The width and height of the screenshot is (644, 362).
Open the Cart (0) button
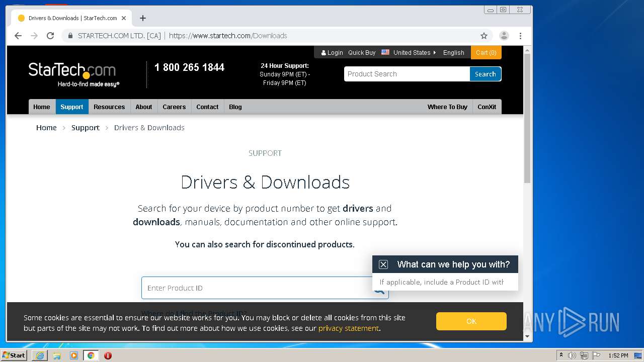click(x=486, y=52)
